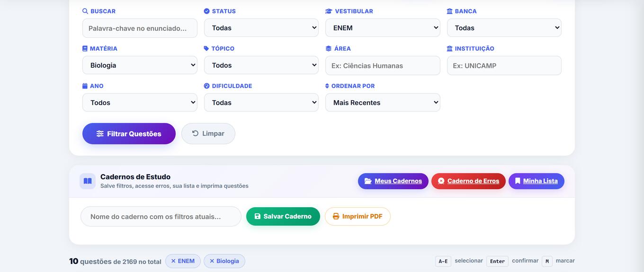Screen dimensions: 644x272
Task: Click the 'Salve filtros, acesse erros' subtitle
Action: click(174, 186)
